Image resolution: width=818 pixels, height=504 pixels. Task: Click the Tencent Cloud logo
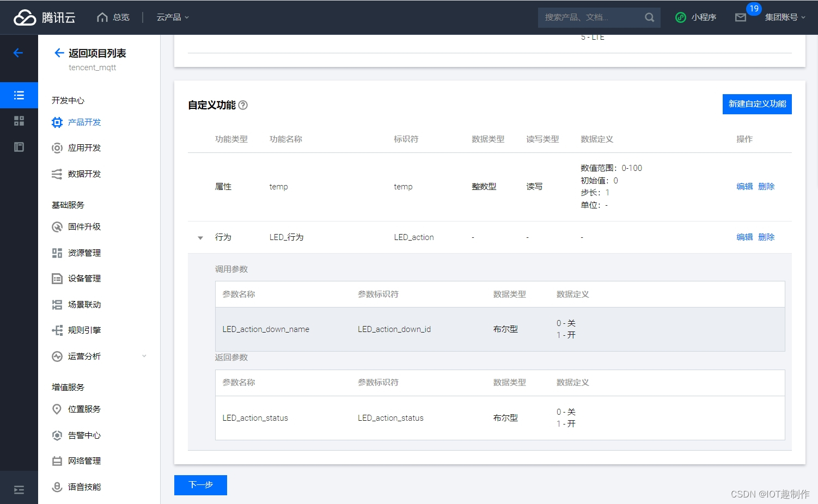coord(44,17)
